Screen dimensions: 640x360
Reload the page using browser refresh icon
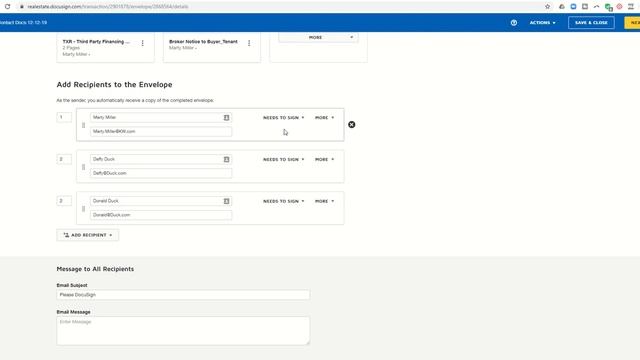tap(7, 7)
